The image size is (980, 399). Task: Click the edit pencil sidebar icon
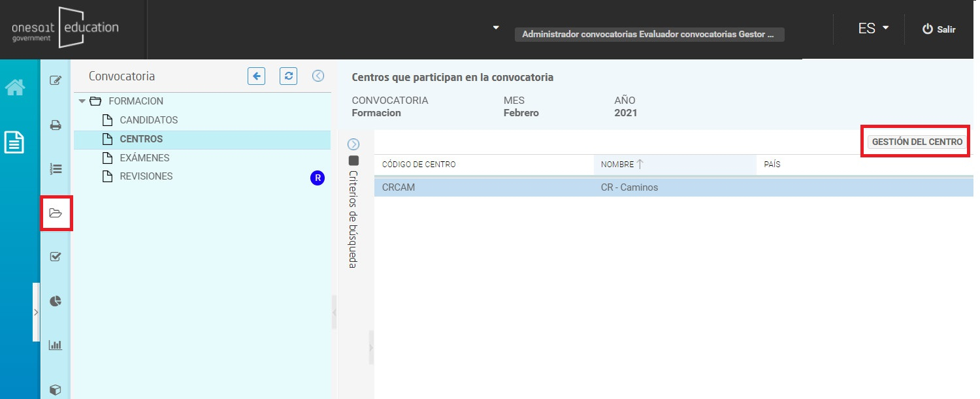click(x=56, y=81)
